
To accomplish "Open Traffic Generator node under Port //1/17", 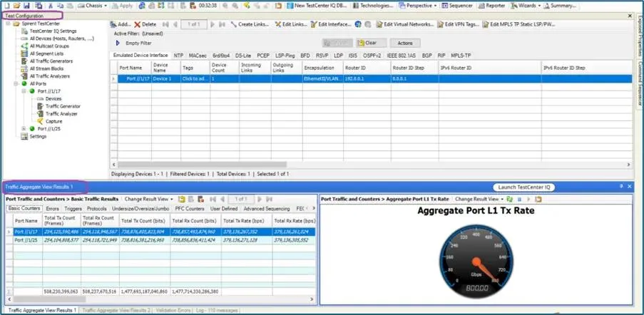I will click(63, 106).
